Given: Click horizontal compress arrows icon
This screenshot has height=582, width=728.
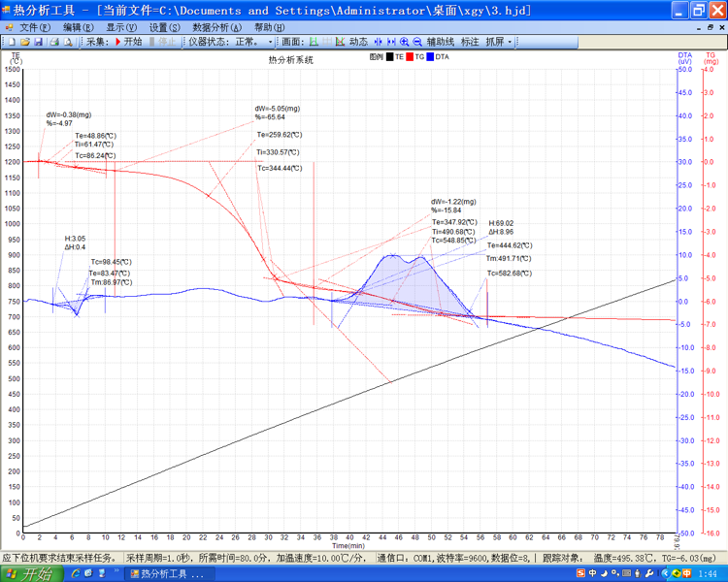Looking at the screenshot, I should [x=378, y=42].
